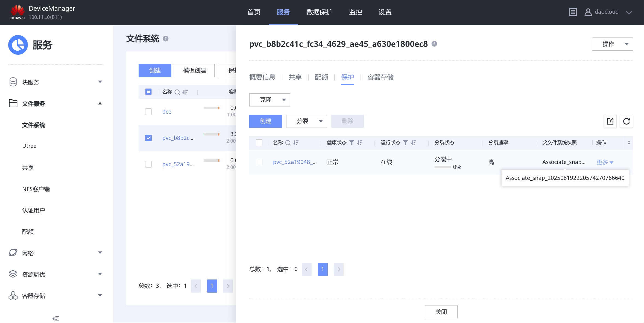This screenshot has height=323, width=644.
Task: Tick the dce file system checkbox
Action: (148, 112)
